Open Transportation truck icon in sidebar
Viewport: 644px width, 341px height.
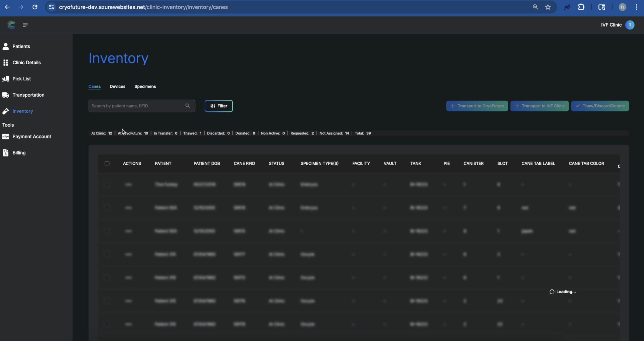6,95
